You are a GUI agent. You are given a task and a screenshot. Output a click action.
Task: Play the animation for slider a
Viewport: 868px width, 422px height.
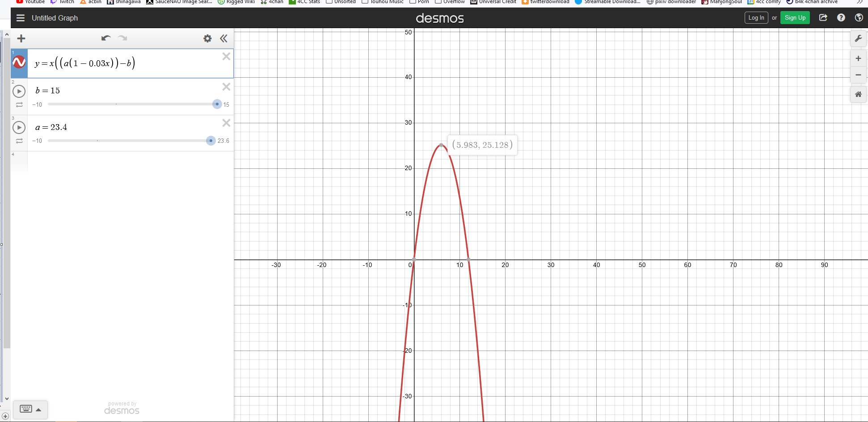[19, 127]
